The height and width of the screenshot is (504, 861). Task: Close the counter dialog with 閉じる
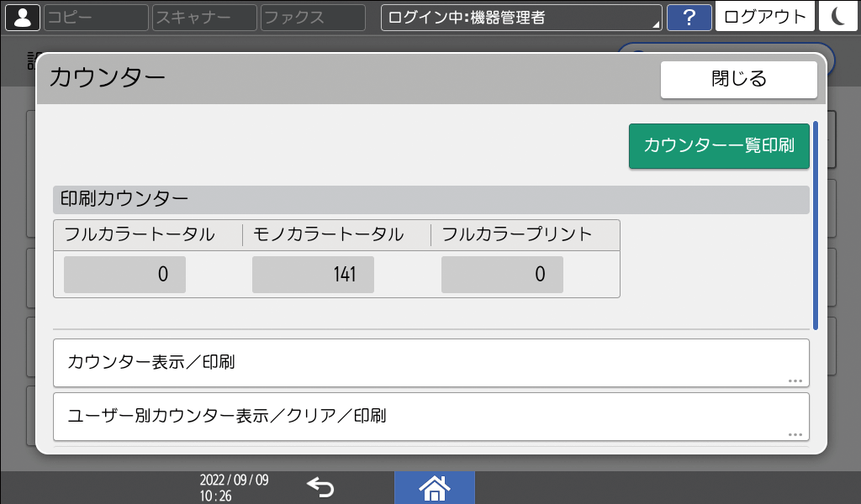tap(738, 79)
